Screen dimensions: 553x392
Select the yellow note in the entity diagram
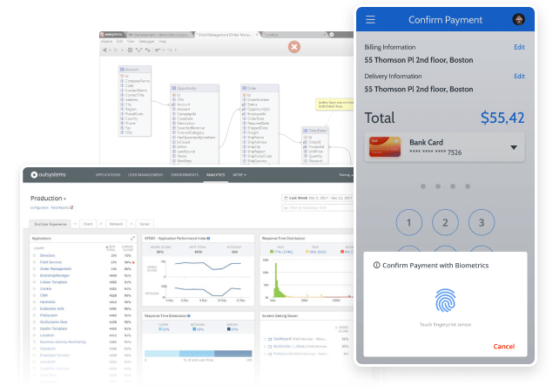[x=334, y=104]
